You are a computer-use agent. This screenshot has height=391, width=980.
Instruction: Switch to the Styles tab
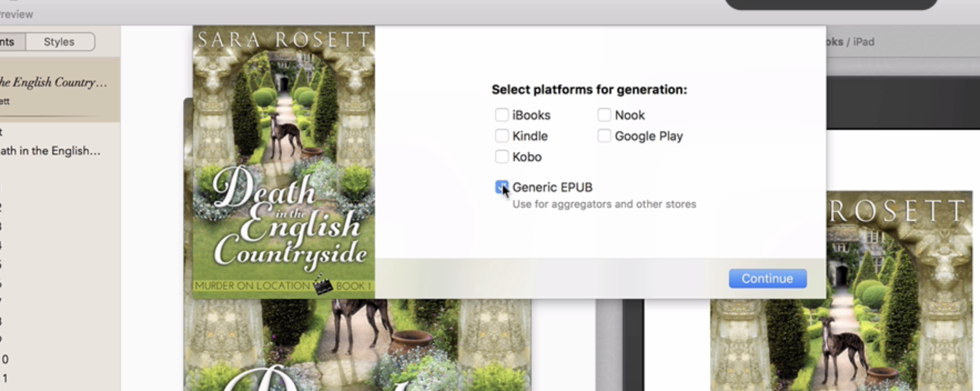click(x=59, y=42)
